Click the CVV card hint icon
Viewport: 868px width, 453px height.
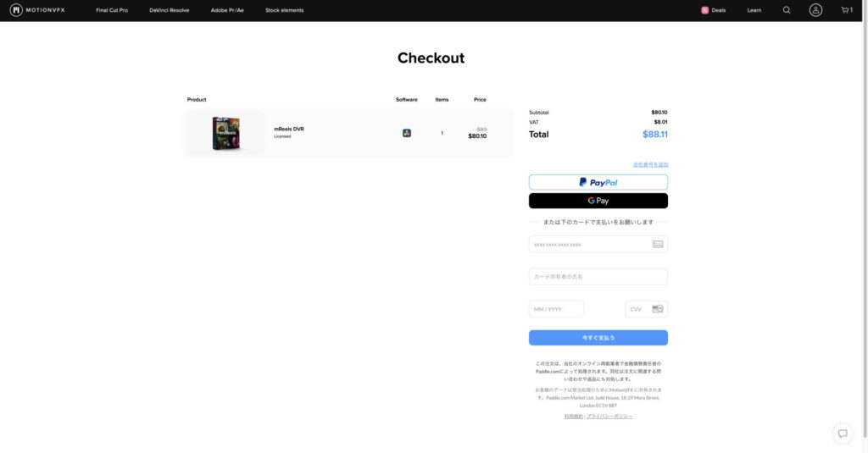(x=658, y=309)
